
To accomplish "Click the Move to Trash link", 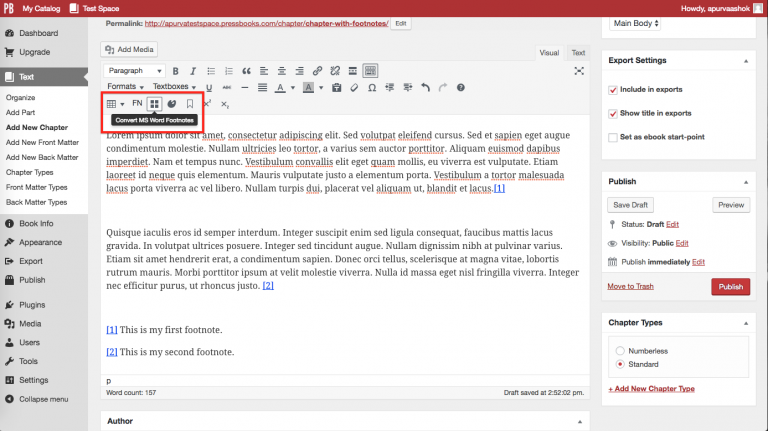I will point(631,286).
